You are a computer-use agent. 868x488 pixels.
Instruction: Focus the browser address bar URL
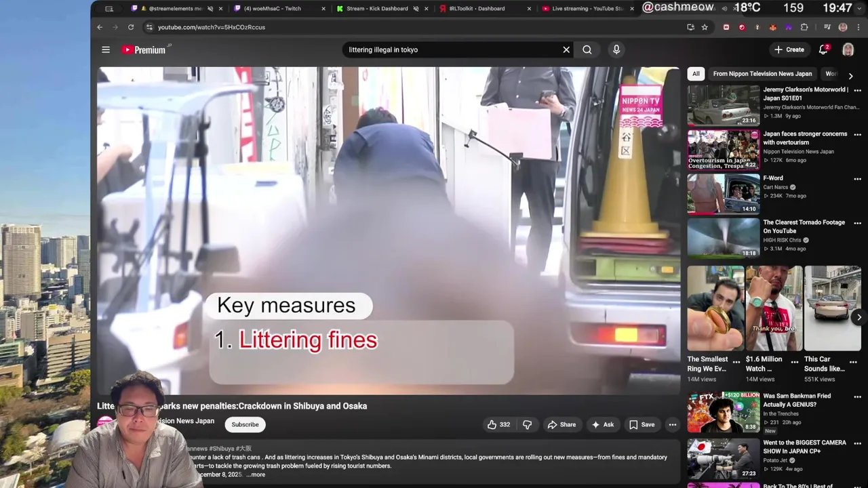coord(212,27)
